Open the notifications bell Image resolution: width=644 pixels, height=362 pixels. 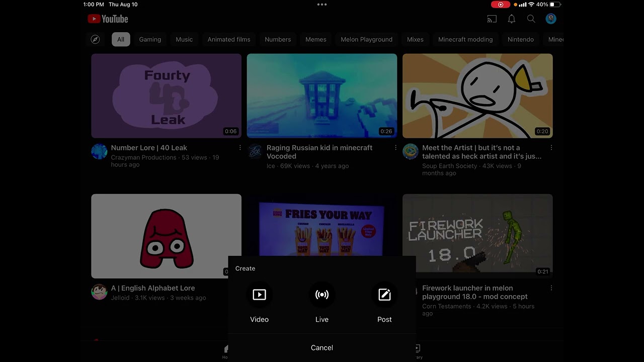pos(511,19)
